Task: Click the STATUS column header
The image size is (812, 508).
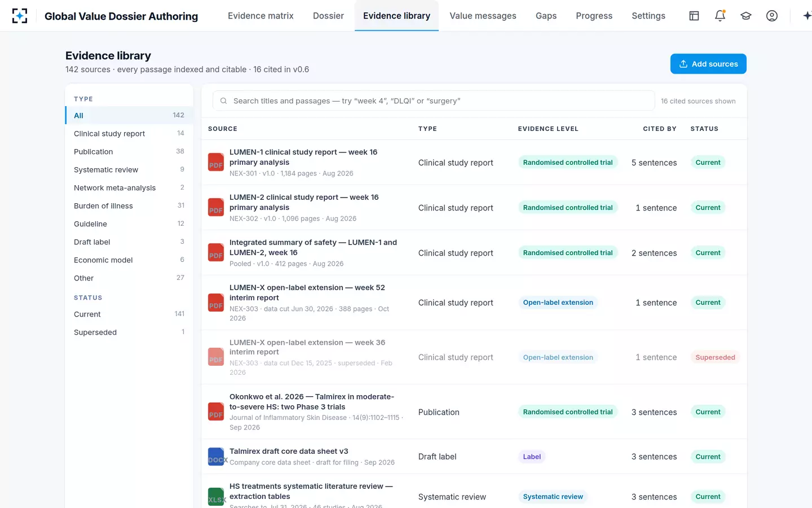Action: tap(704, 129)
